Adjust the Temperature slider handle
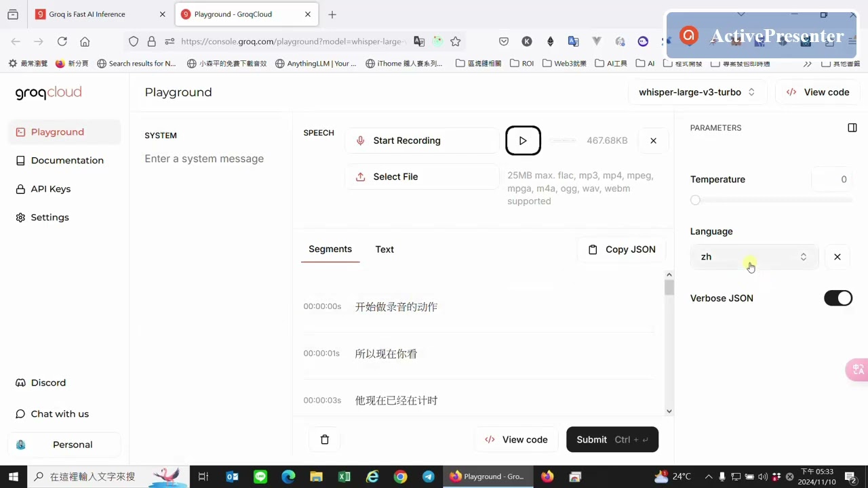 pyautogui.click(x=695, y=200)
